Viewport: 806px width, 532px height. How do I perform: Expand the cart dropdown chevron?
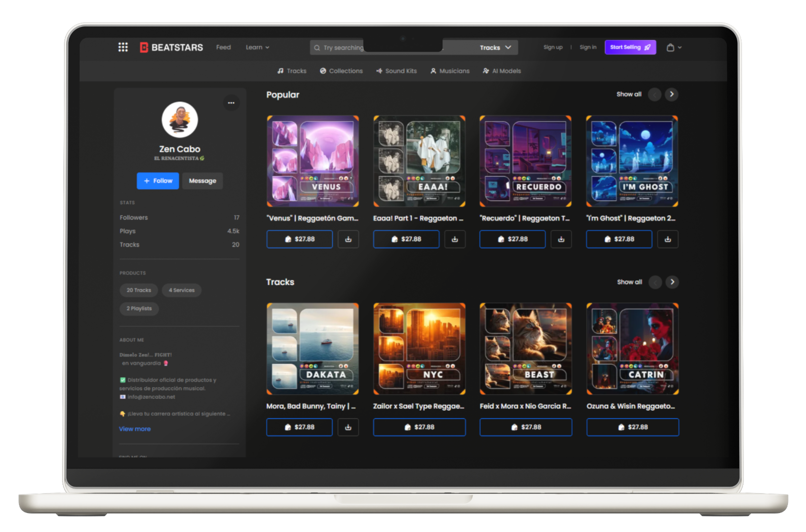679,47
